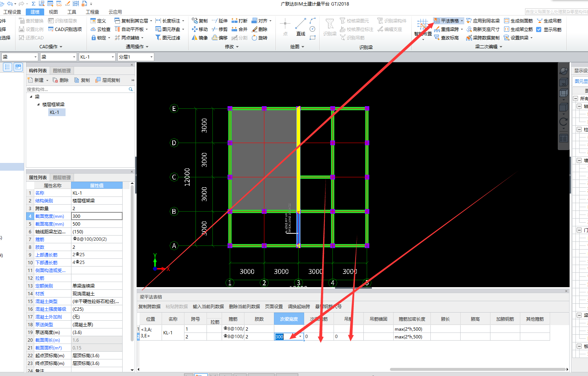Select the 移动 move tool
This screenshot has height=376, width=588.
(200, 29)
